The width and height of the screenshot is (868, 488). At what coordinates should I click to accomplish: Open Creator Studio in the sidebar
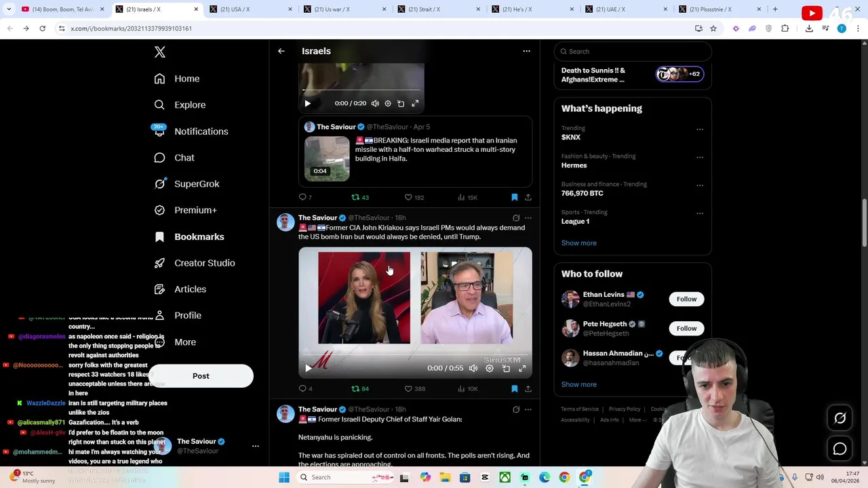click(194, 263)
